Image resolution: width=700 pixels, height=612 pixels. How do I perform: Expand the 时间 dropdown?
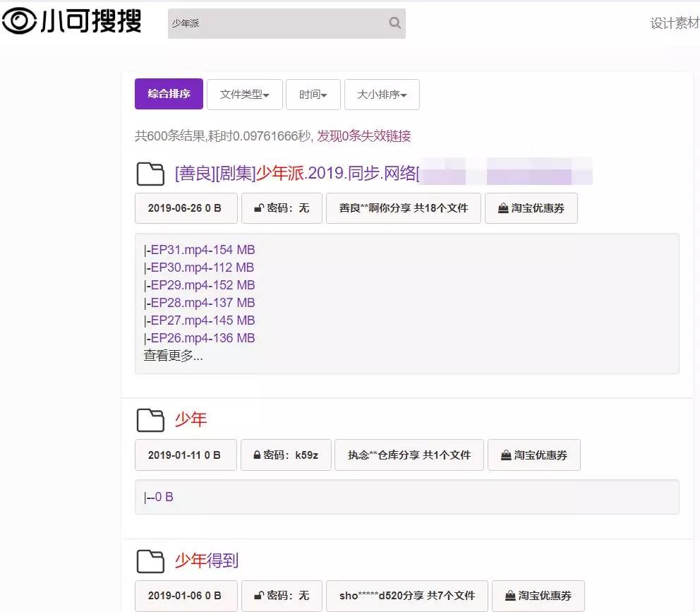[313, 95]
